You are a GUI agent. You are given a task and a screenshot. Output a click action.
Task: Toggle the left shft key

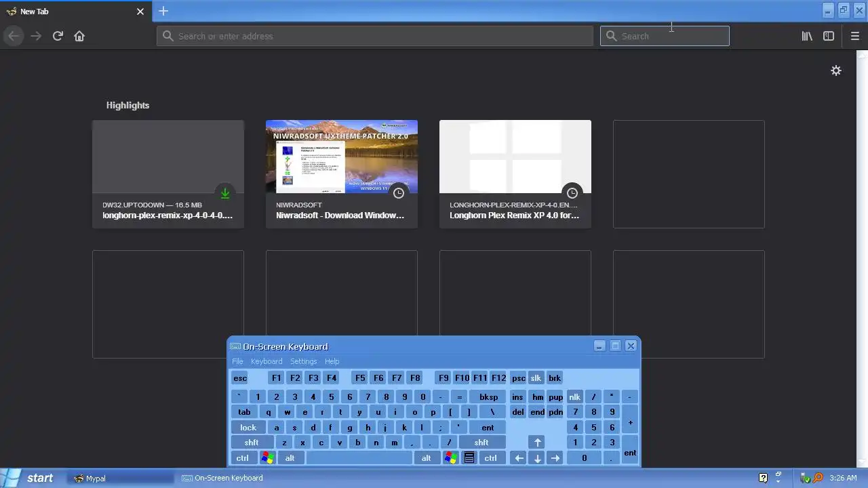click(x=252, y=443)
